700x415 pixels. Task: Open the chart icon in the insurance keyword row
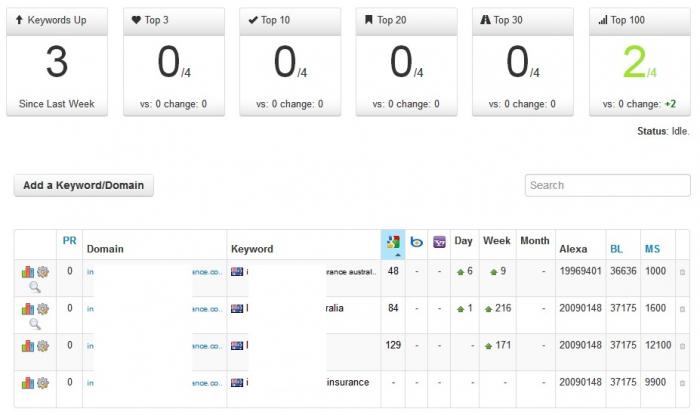coord(28,383)
